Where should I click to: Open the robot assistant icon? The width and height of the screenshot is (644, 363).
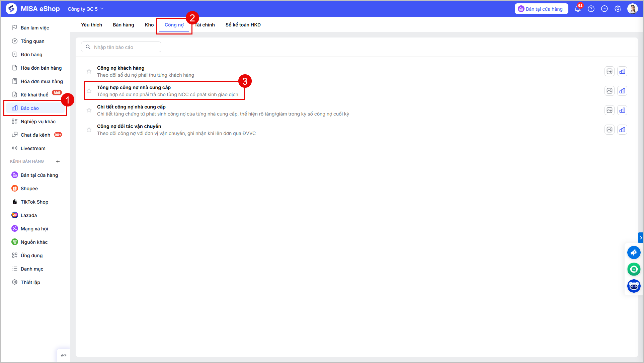634,286
